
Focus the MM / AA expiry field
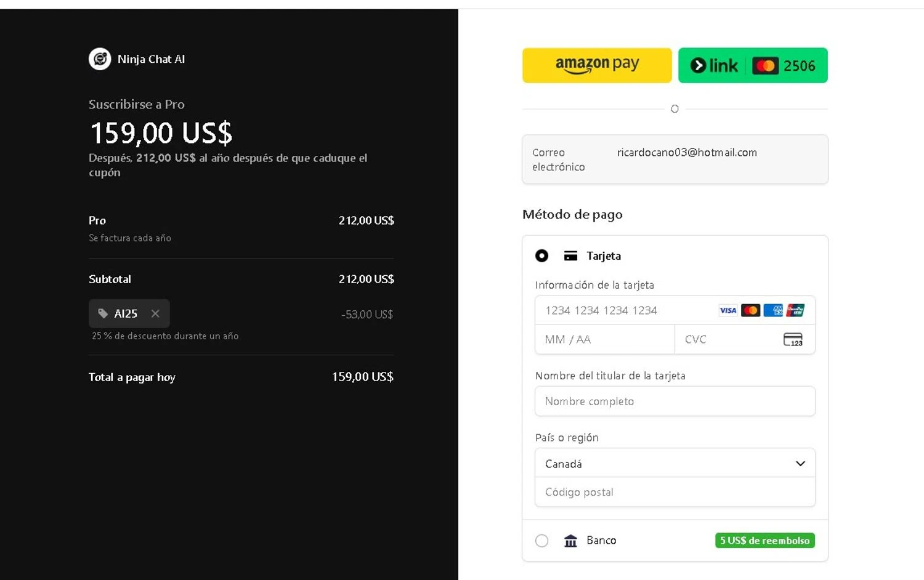[605, 339]
